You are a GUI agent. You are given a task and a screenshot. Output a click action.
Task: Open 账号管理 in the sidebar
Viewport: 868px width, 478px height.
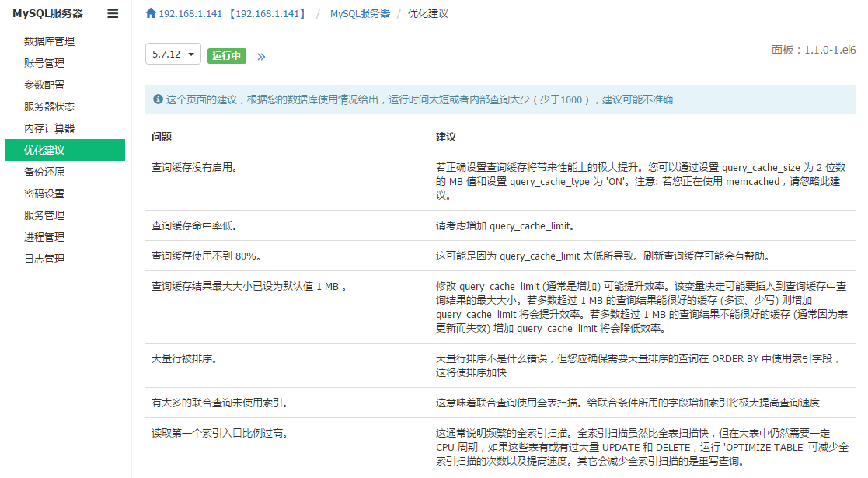pyautogui.click(x=44, y=63)
